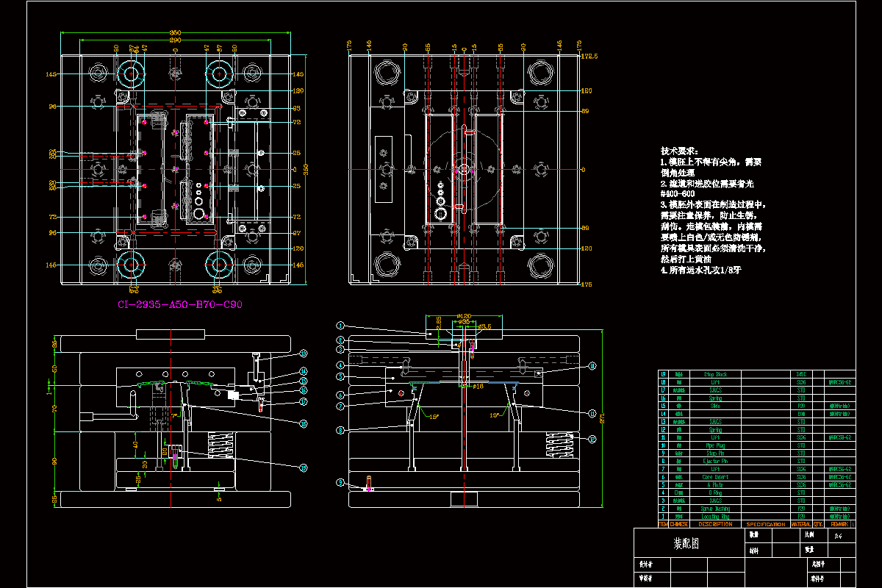The height and width of the screenshot is (588, 882).
Task: Select the 1:4 scale value cell
Action: (x=838, y=535)
